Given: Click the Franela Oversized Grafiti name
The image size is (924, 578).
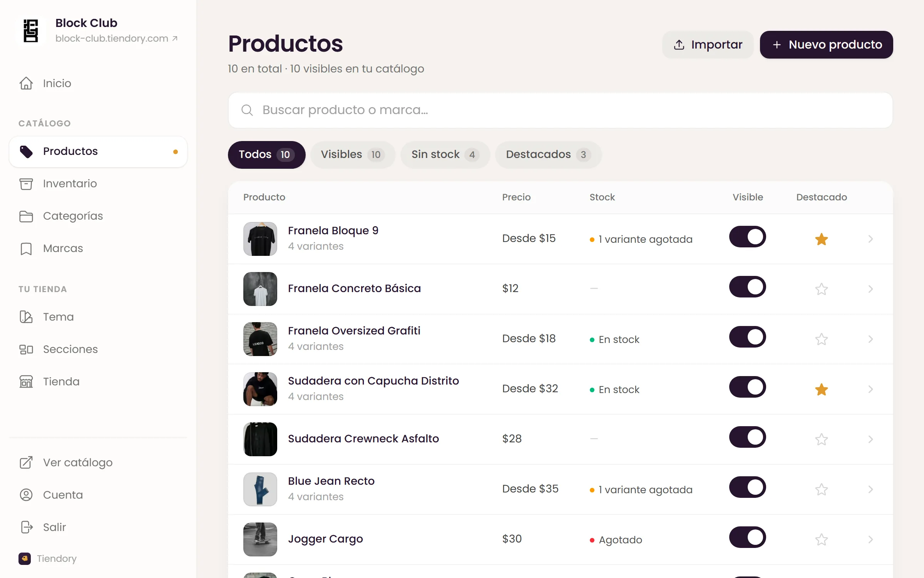Looking at the screenshot, I should click(x=354, y=331).
